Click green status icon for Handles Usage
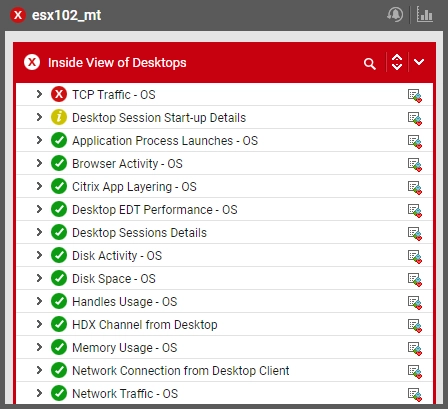This screenshot has height=409, width=448. pyautogui.click(x=59, y=301)
